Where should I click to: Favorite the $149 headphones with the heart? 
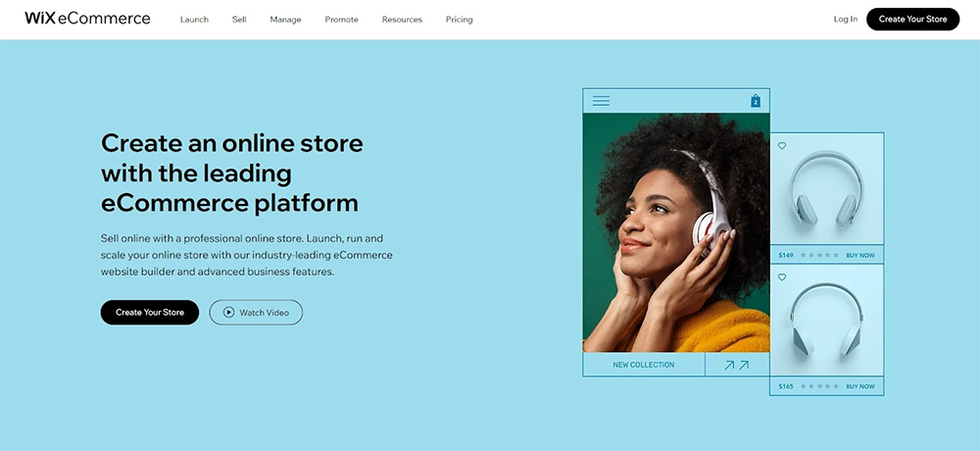coord(781,146)
